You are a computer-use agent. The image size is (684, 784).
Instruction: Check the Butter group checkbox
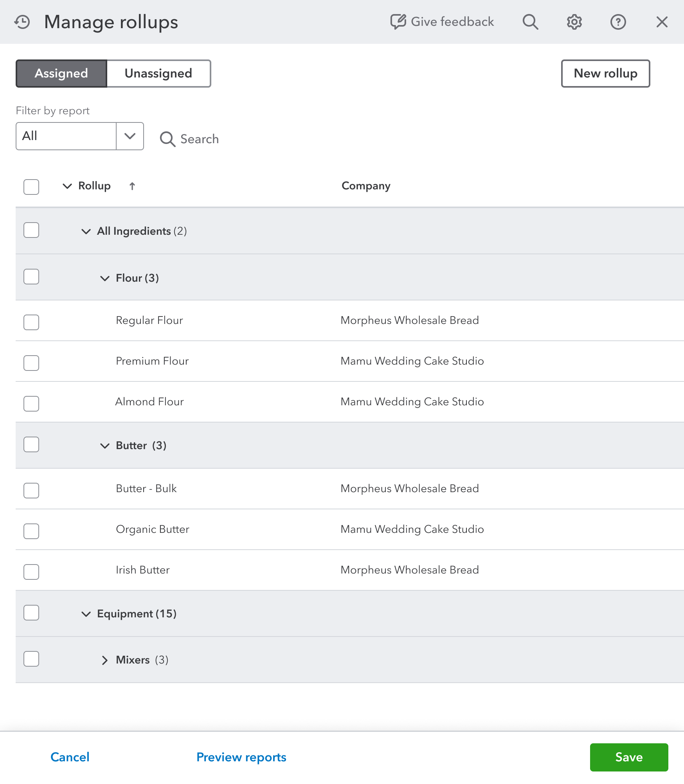pos(31,444)
